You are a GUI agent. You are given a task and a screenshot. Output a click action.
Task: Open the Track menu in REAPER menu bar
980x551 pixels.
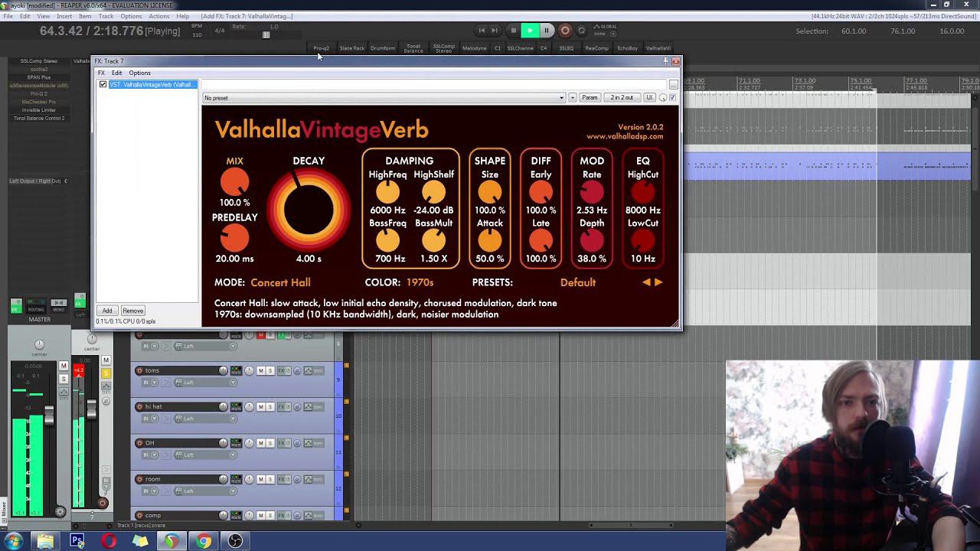[x=106, y=16]
